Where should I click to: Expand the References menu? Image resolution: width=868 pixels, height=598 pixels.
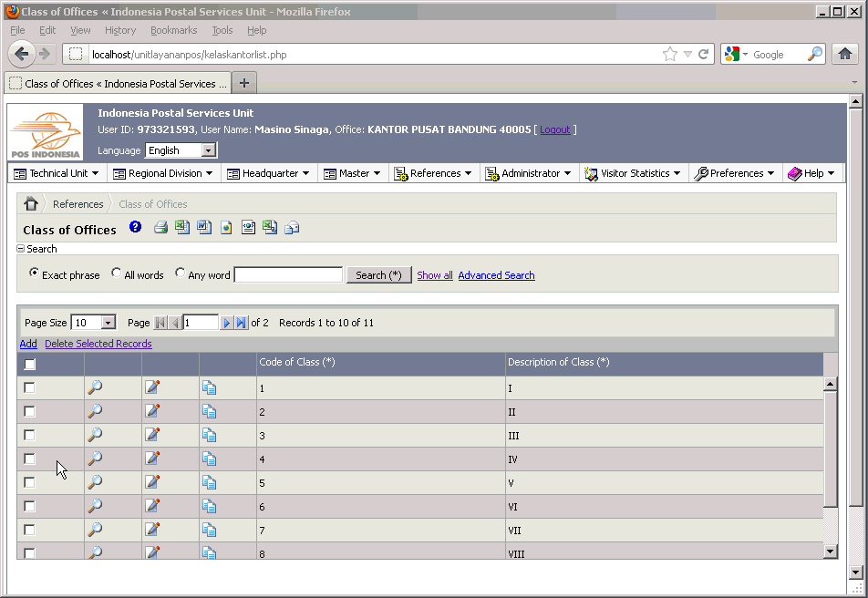(x=434, y=172)
